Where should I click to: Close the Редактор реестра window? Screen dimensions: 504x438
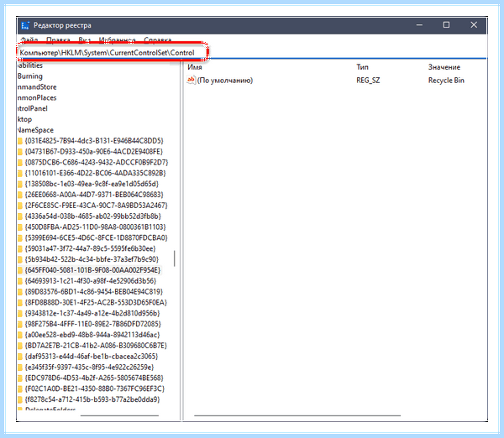point(474,24)
